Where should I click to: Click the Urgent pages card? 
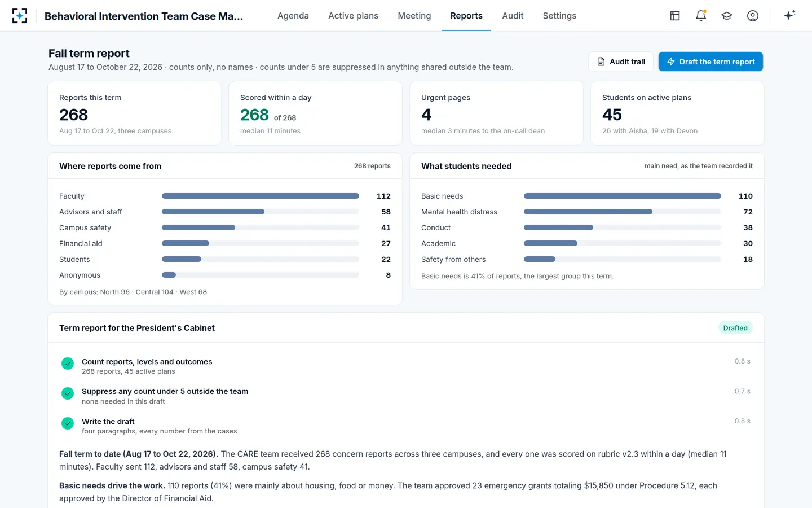496,113
